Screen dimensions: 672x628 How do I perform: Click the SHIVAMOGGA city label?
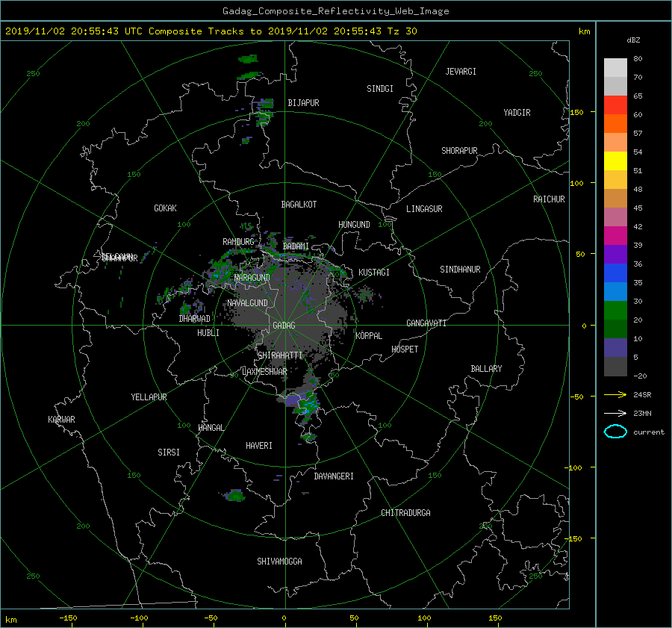click(x=279, y=562)
